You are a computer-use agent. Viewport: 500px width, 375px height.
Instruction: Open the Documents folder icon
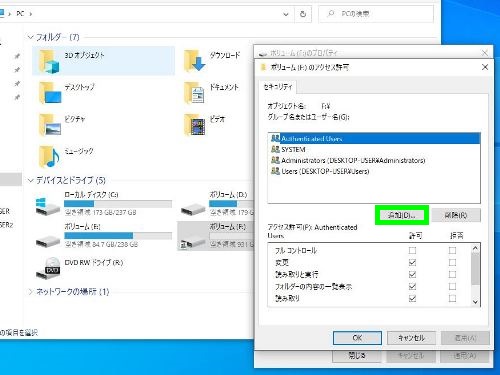click(194, 93)
